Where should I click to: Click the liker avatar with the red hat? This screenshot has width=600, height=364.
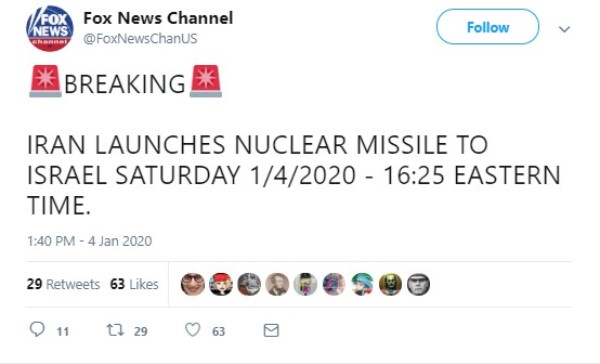221,284
